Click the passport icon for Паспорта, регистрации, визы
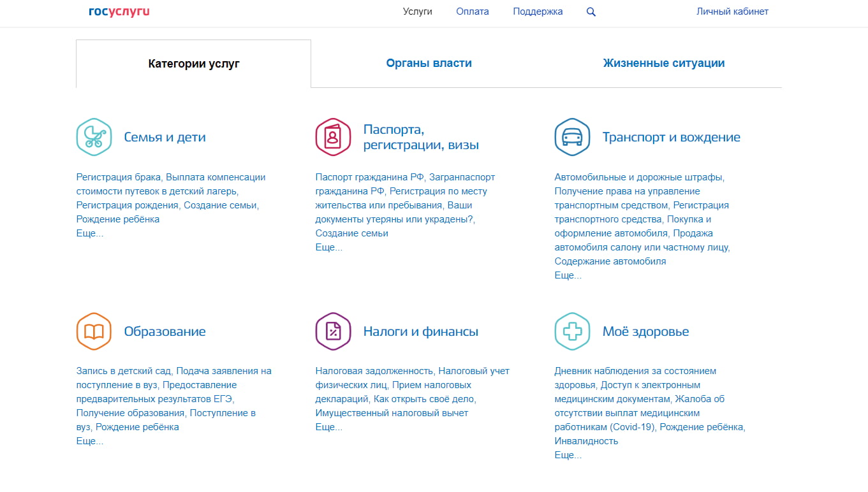This screenshot has height=492, width=868. point(333,137)
